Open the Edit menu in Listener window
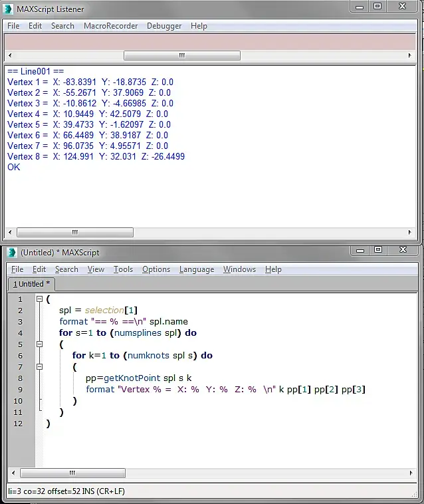This screenshot has width=424, height=504. [35, 26]
